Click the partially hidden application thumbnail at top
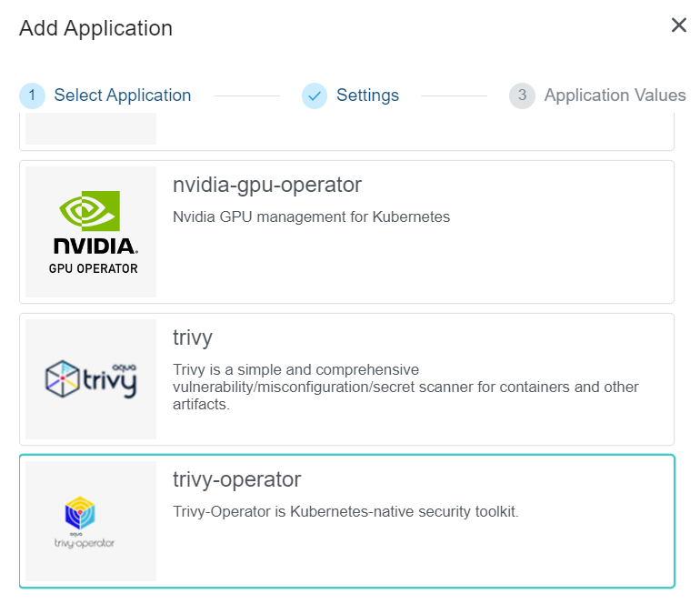The width and height of the screenshot is (700, 604). point(91,129)
